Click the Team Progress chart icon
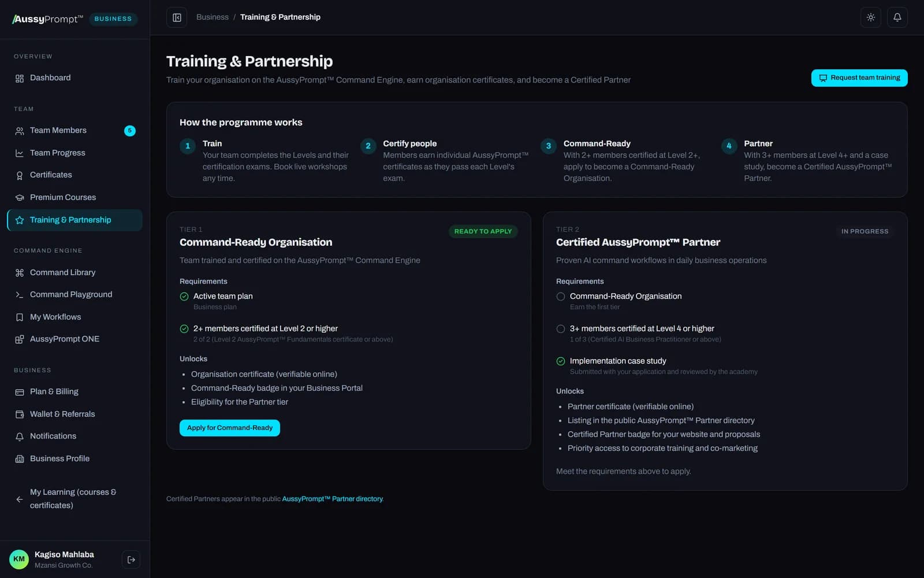Viewport: 924px width, 578px height. pos(20,153)
